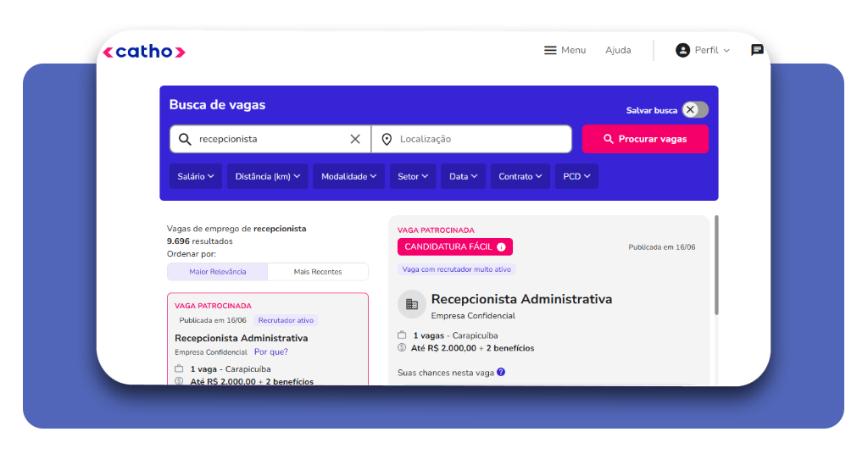This screenshot has width=868, height=454.
Task: Click the Vaga com recrutador muito ativo tag
Action: click(457, 269)
